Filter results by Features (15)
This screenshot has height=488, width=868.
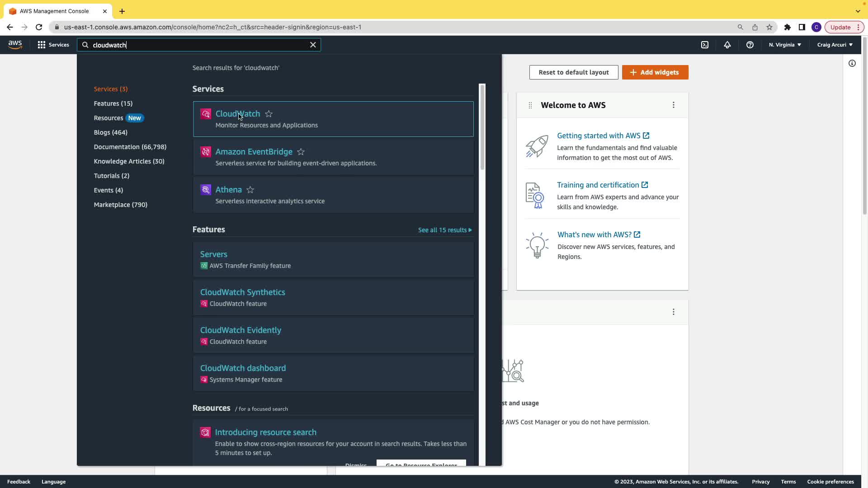click(x=113, y=103)
